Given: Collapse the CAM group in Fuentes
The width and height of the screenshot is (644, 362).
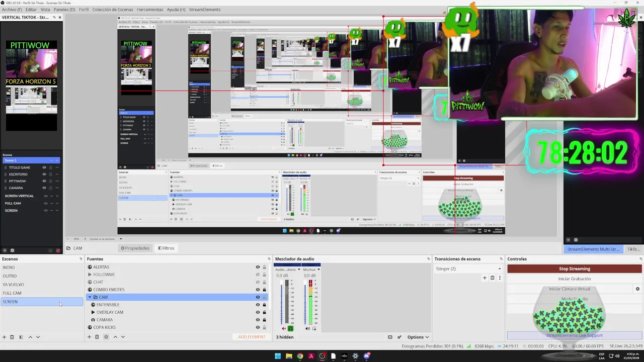Looking at the screenshot, I should tap(90, 297).
